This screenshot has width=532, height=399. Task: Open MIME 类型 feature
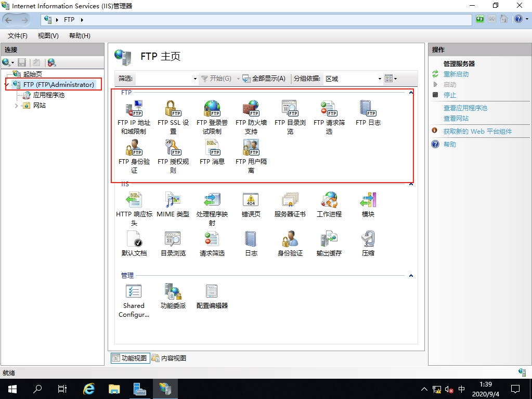point(173,204)
